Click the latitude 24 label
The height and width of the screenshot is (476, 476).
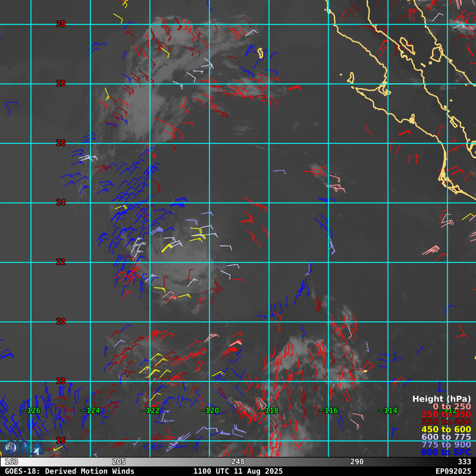click(x=61, y=202)
